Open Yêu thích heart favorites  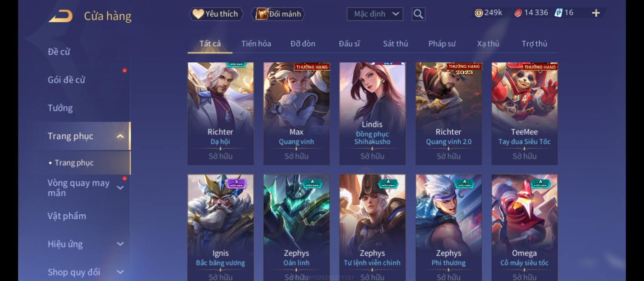pos(216,14)
